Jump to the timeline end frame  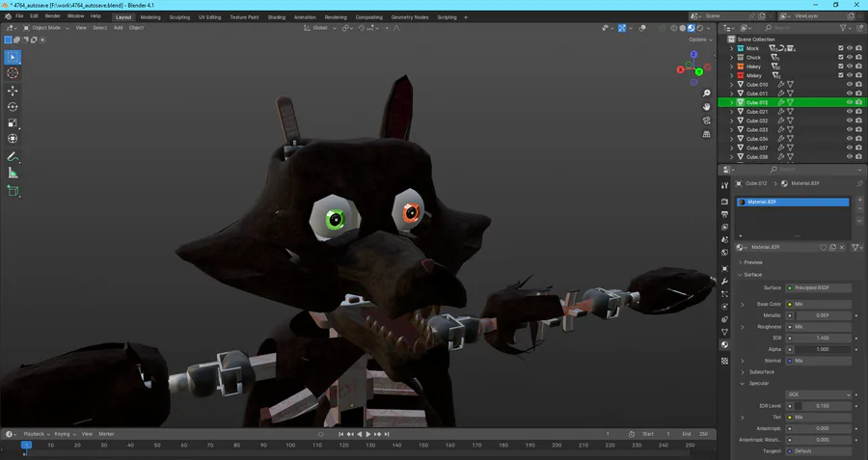387,434
